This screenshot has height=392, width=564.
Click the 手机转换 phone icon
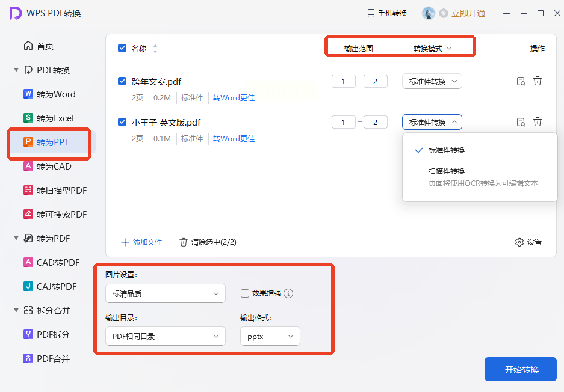coord(371,13)
